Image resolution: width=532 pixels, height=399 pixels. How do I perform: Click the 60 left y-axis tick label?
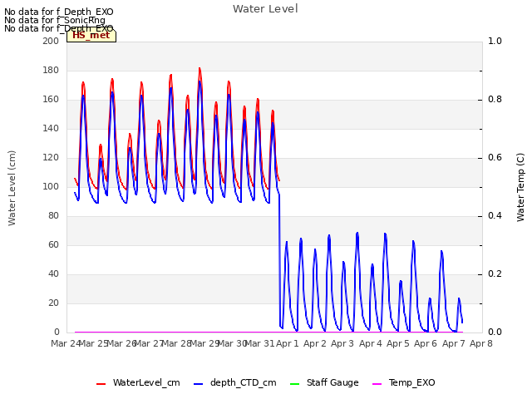click(53, 244)
